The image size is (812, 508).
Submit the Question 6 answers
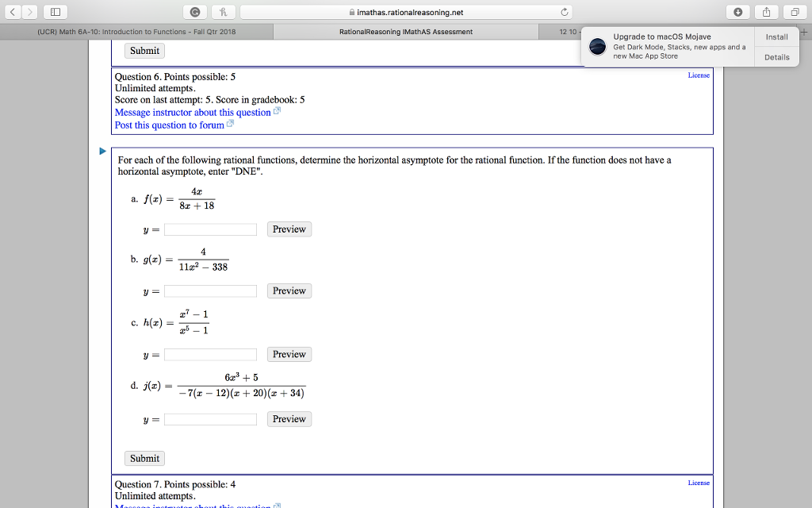pos(144,458)
